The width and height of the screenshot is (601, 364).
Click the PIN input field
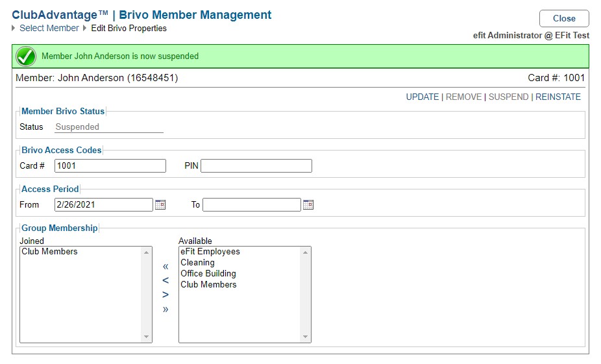(256, 166)
